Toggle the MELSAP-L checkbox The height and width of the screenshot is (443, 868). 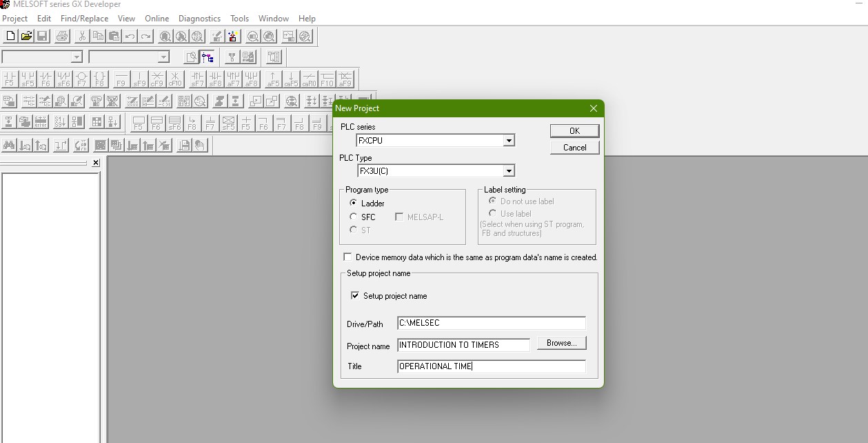(x=420, y=217)
